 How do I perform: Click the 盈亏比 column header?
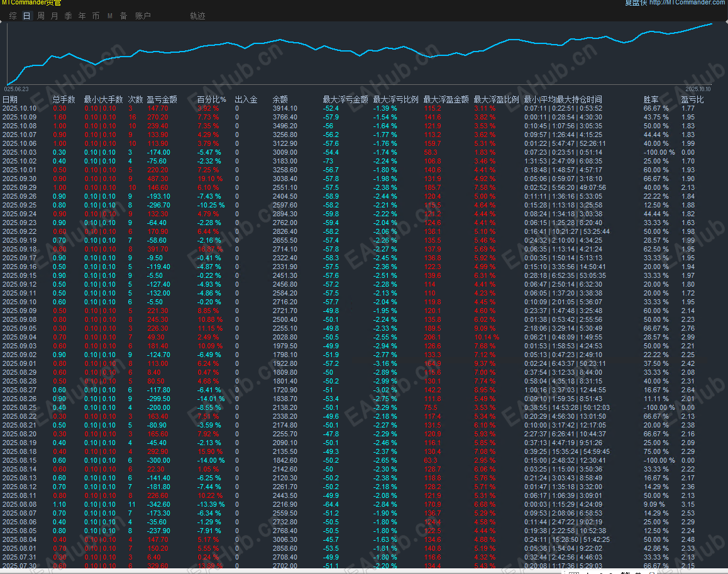[692, 99]
